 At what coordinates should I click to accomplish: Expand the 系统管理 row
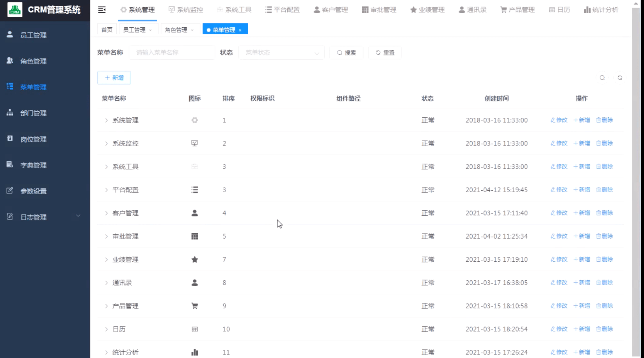pyautogui.click(x=106, y=120)
